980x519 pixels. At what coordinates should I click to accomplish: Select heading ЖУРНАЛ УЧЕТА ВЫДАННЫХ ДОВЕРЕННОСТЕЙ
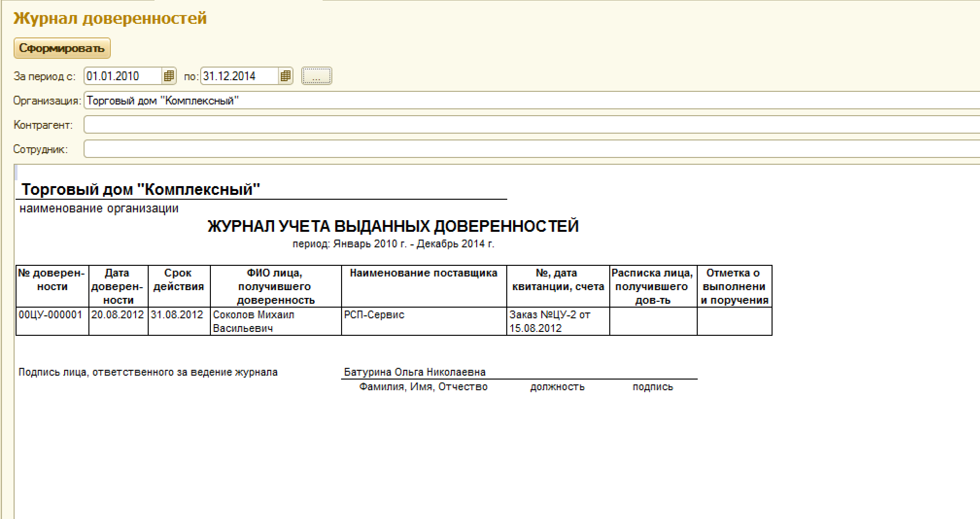coord(393,226)
